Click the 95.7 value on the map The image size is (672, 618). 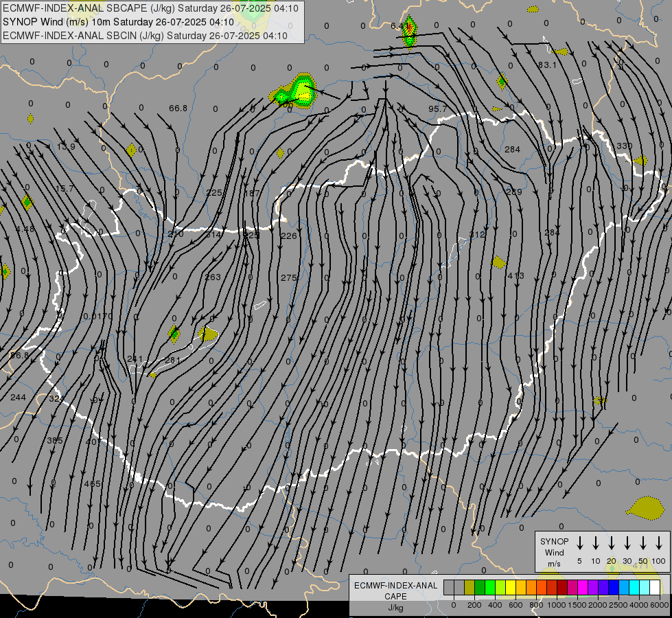437,109
